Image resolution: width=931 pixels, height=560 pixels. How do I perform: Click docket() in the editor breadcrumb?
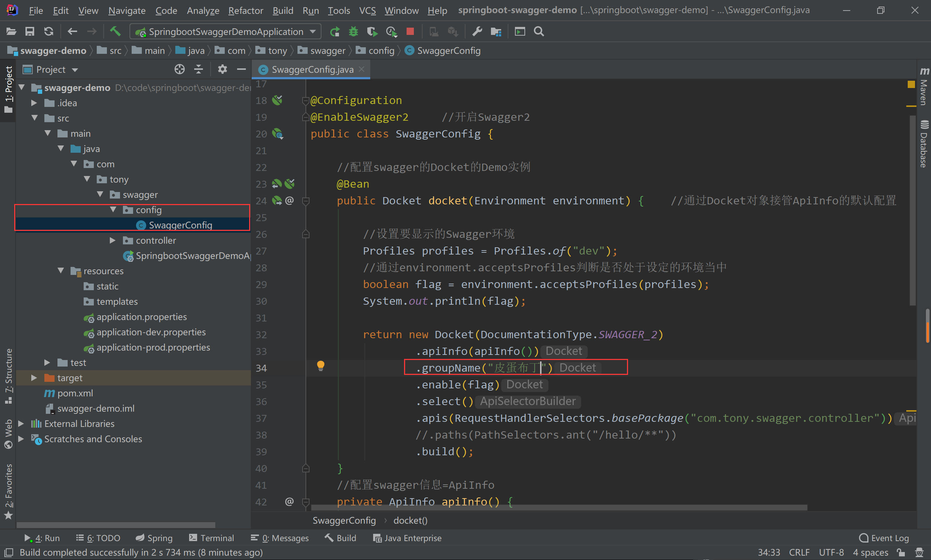[x=410, y=520]
